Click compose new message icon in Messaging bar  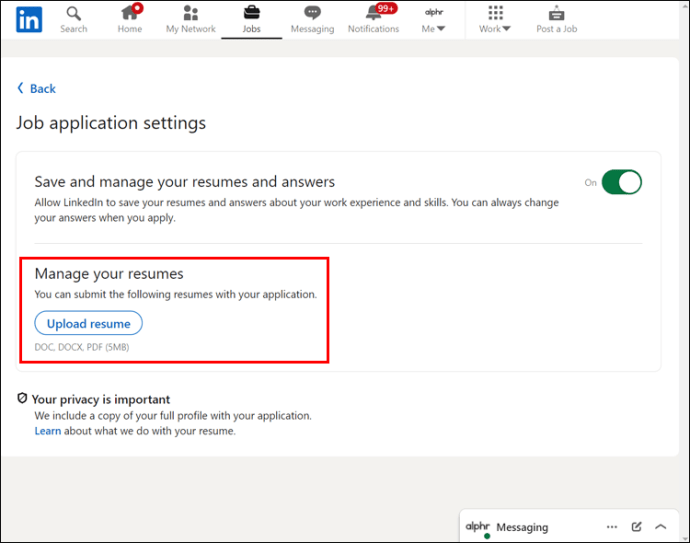coord(637,527)
